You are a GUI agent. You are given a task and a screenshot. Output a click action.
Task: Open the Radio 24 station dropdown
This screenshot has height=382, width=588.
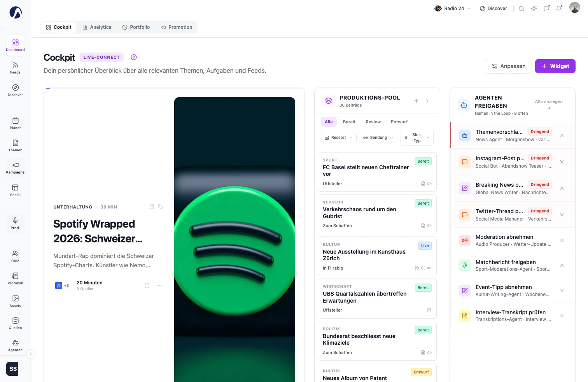(x=453, y=9)
